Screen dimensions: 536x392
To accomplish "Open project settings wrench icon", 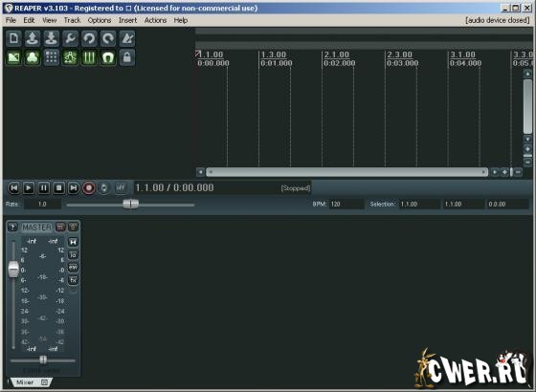I will pyautogui.click(x=71, y=38).
